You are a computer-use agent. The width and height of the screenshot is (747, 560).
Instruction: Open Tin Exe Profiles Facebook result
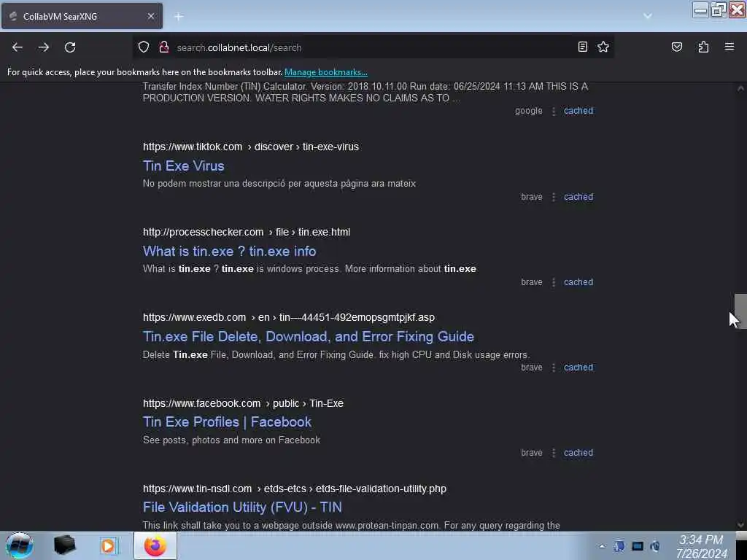pyautogui.click(x=227, y=422)
